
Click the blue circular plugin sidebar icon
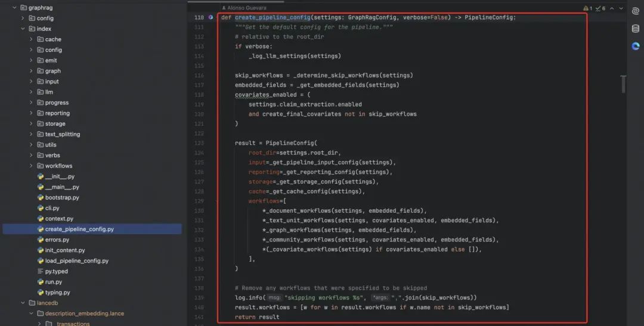636,46
